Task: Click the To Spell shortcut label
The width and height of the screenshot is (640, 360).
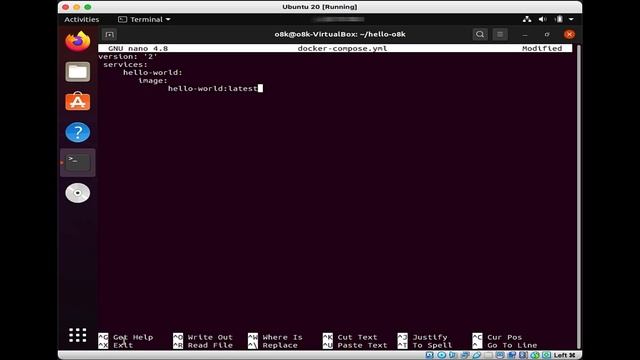Action: click(432, 345)
